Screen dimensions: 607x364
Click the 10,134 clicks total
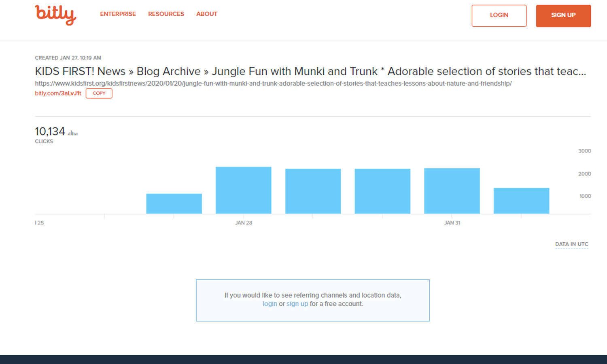50,131
